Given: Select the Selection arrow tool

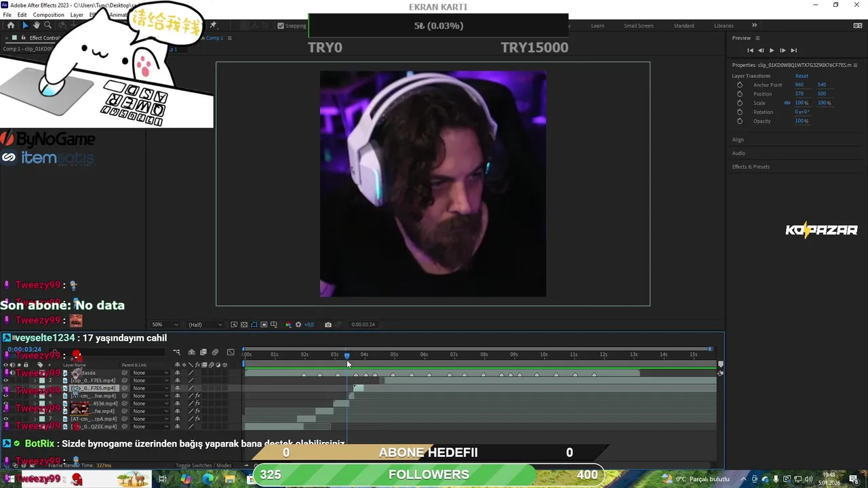Looking at the screenshot, I should [x=24, y=25].
